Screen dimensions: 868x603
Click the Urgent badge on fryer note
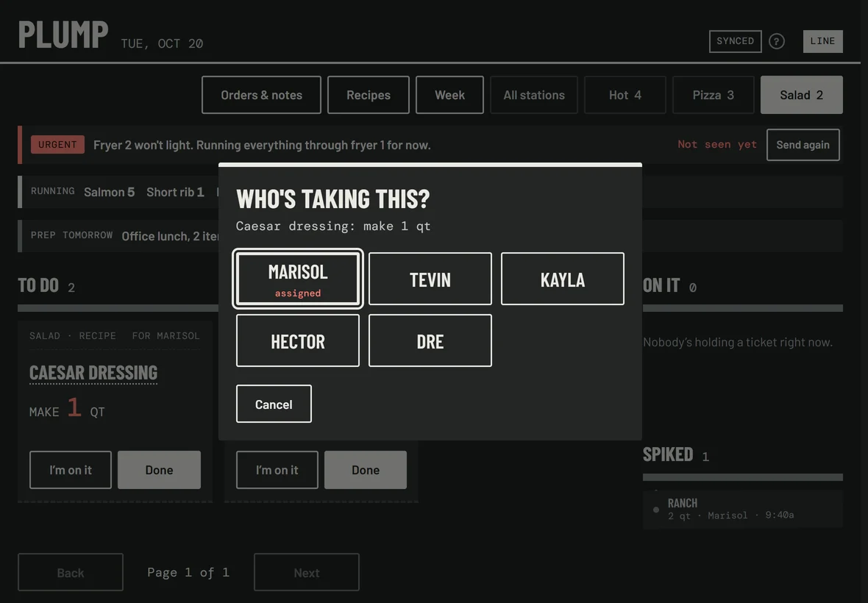click(x=57, y=144)
